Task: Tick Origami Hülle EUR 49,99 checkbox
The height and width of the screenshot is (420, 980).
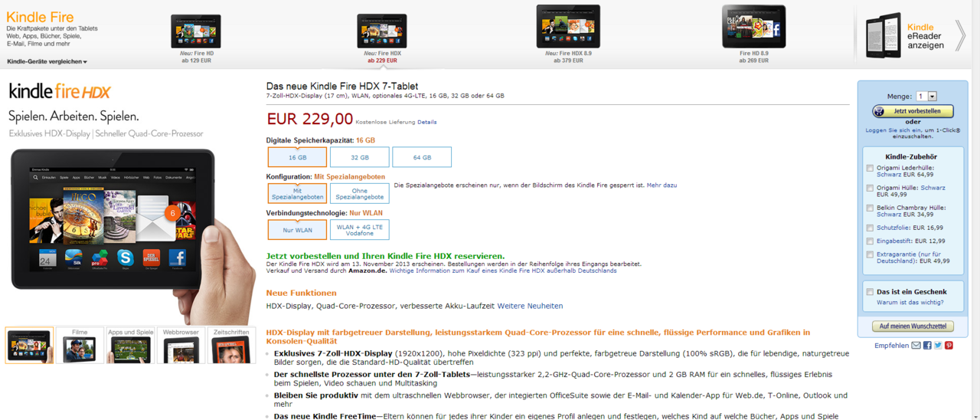Action: point(870,188)
